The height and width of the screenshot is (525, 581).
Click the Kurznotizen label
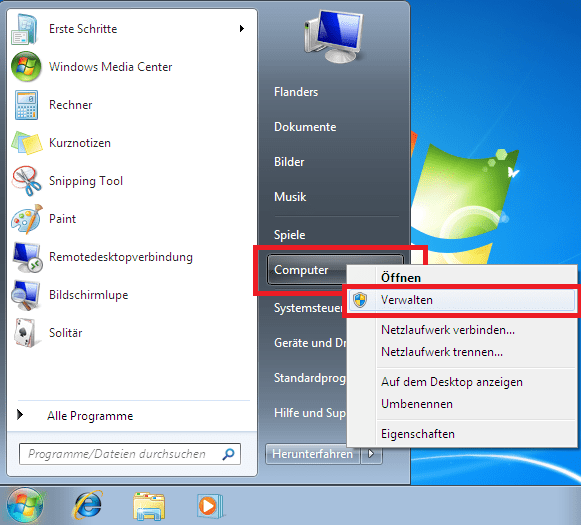tap(80, 143)
